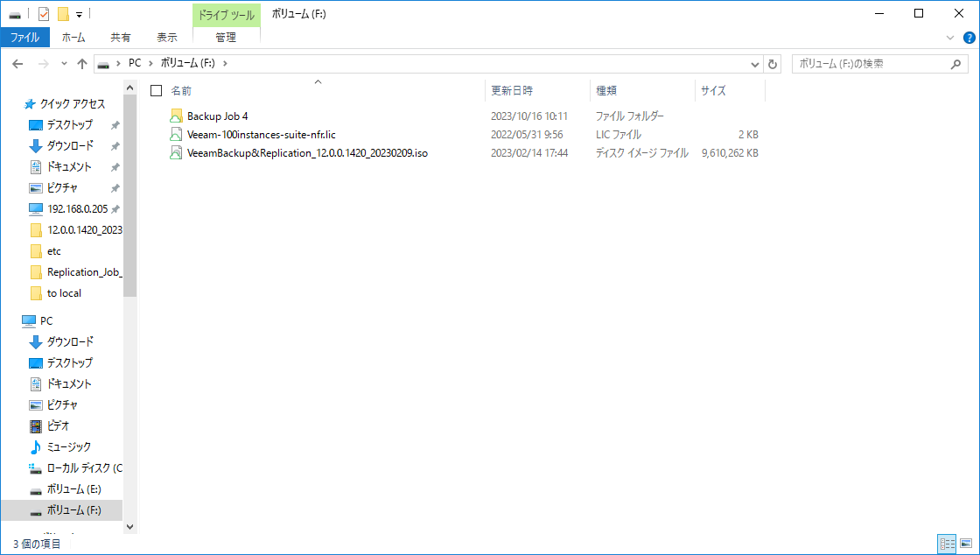Select the Backup Job 4 folder name

coord(218,116)
